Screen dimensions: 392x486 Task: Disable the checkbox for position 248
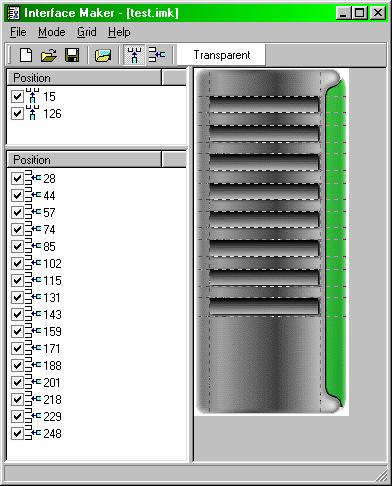pos(17,433)
